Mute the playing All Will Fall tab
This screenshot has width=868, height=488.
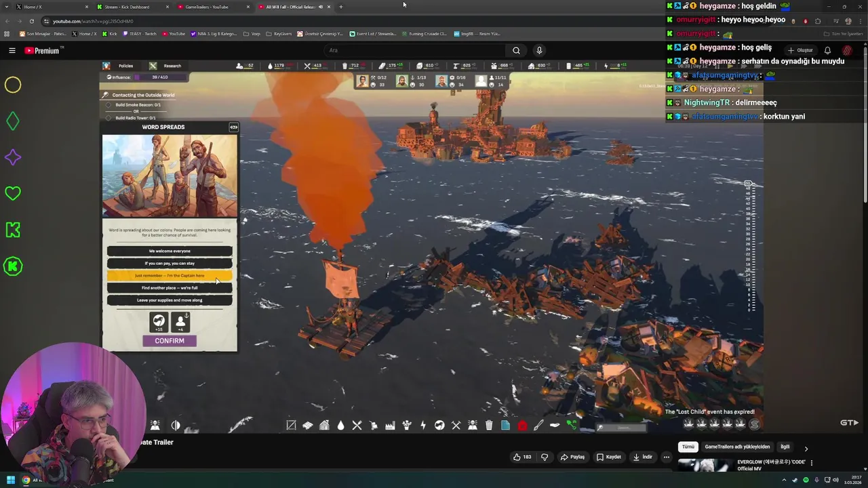[x=321, y=7]
